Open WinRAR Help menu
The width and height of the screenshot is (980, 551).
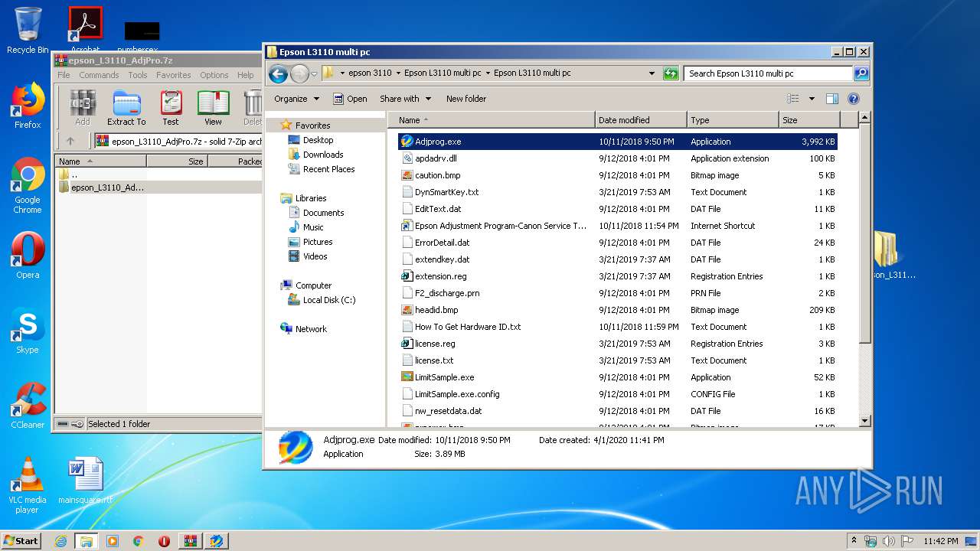point(246,75)
